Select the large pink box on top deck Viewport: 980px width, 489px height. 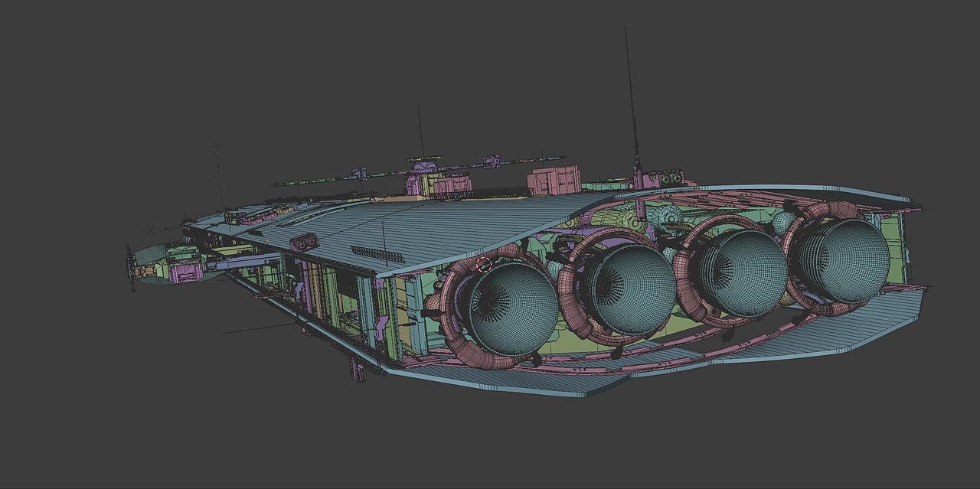[x=554, y=181]
